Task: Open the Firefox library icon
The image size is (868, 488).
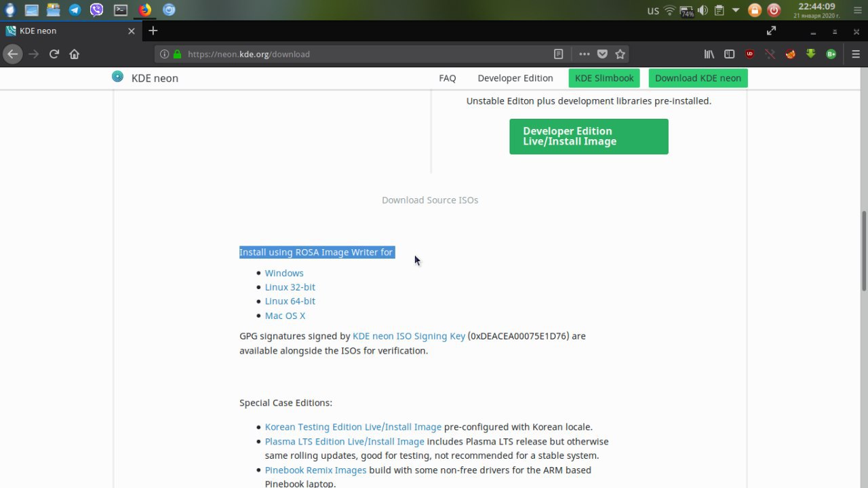Action: 709,54
